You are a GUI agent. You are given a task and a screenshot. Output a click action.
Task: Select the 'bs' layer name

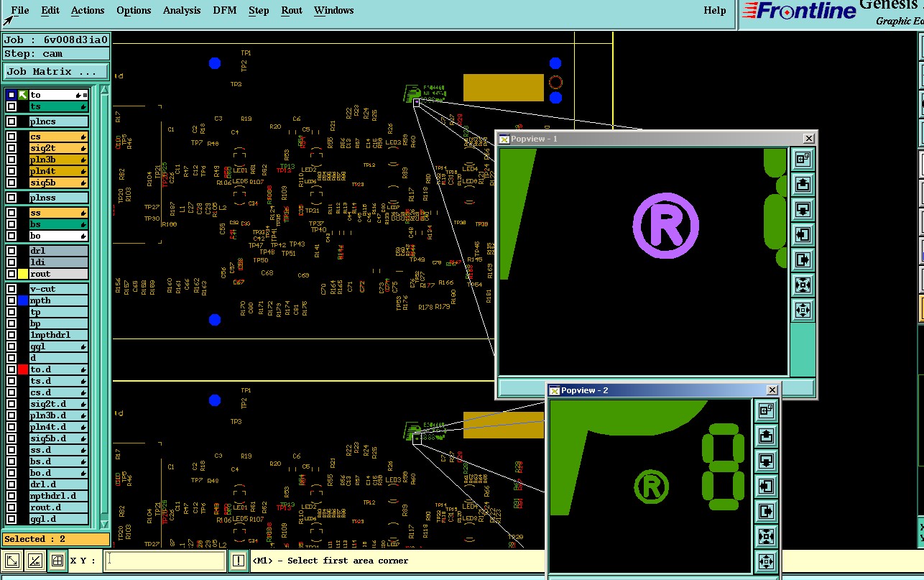(x=58, y=224)
